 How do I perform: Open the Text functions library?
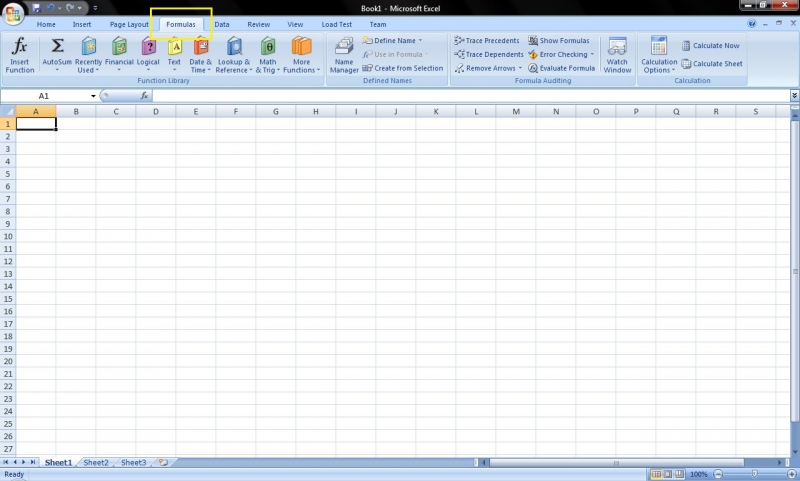(x=174, y=55)
